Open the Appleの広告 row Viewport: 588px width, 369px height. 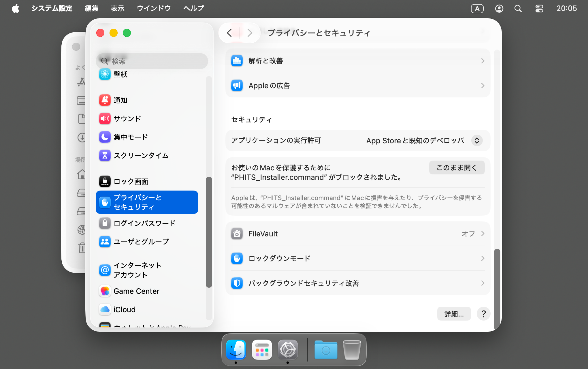pyautogui.click(x=357, y=86)
